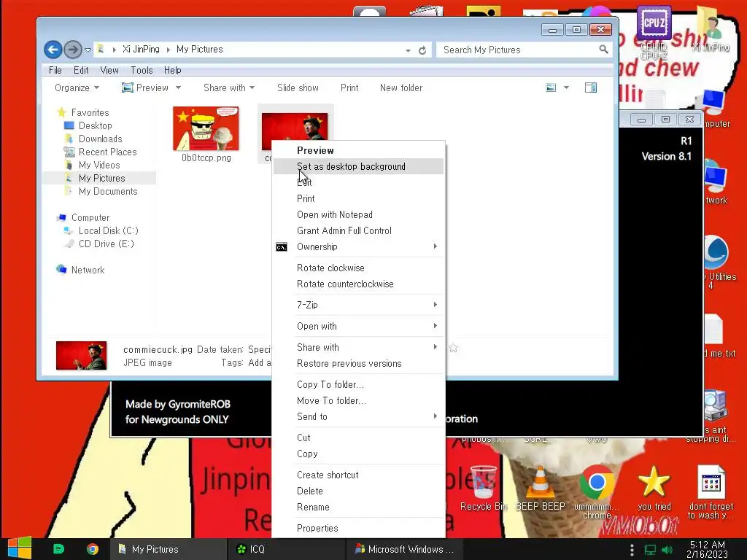Screen dimensions: 747x560
Task: Select Network in the navigation pane
Action: tap(88, 270)
